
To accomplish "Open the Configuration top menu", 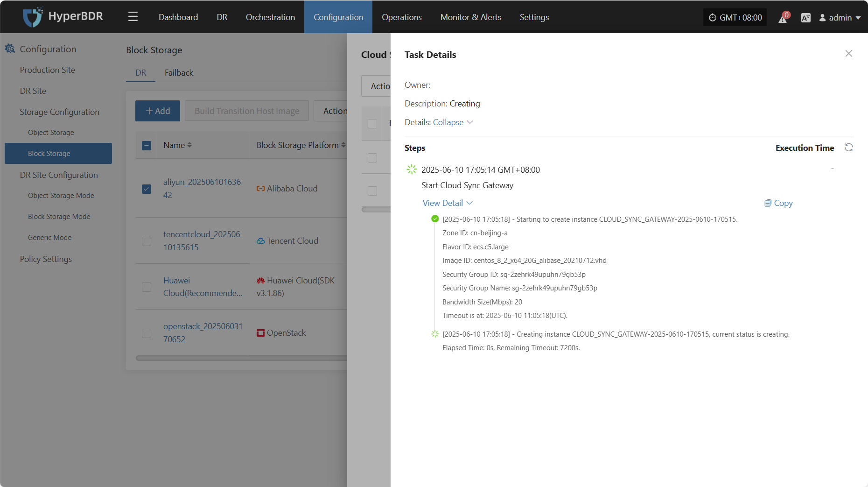I will (338, 17).
